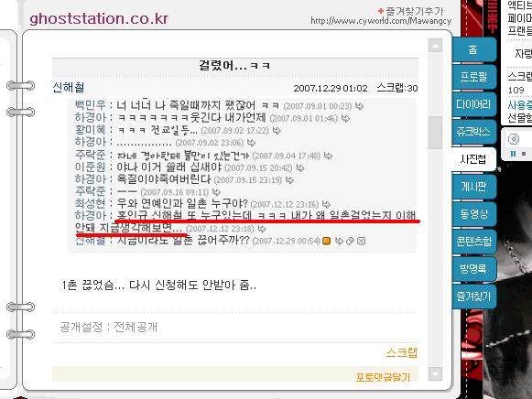Open the 홈 tab

[473, 49]
